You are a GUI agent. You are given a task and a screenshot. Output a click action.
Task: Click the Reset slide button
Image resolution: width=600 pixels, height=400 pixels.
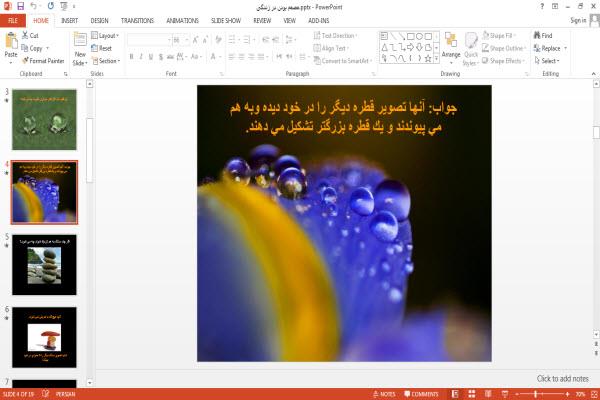[x=102, y=48]
